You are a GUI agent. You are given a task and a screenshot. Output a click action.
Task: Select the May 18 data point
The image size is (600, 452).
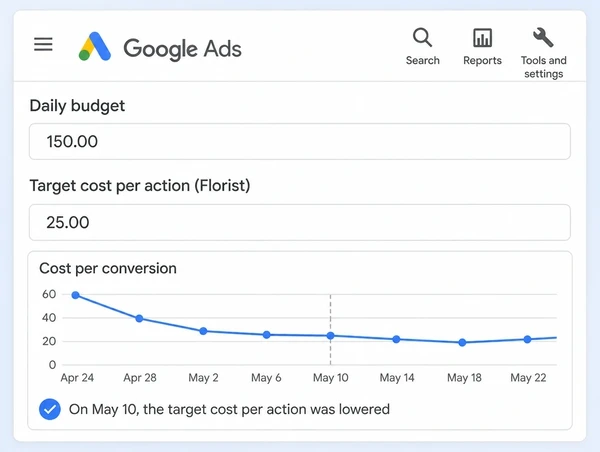pyautogui.click(x=462, y=343)
